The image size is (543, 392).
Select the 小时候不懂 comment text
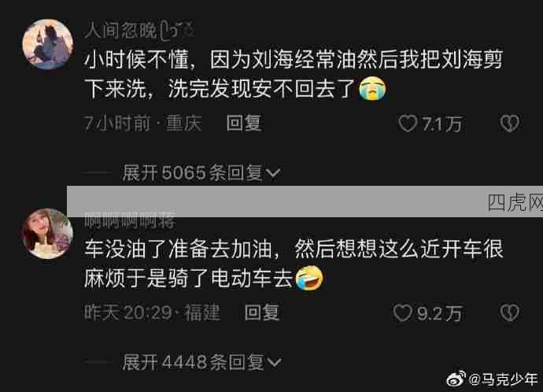tap(294, 75)
